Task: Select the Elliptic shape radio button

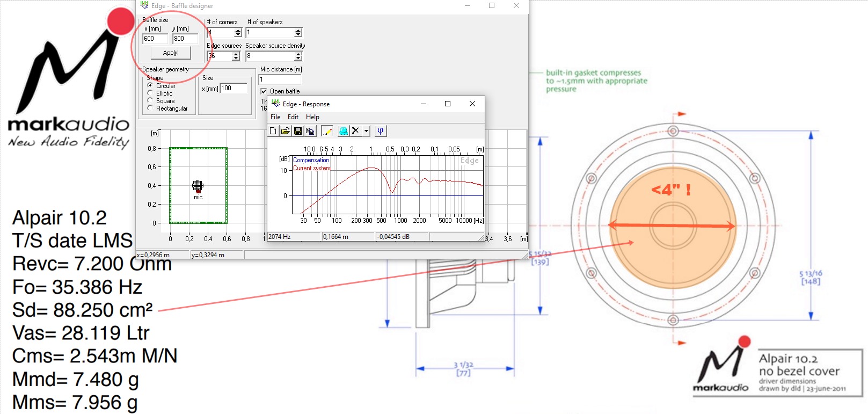Action: [150, 93]
